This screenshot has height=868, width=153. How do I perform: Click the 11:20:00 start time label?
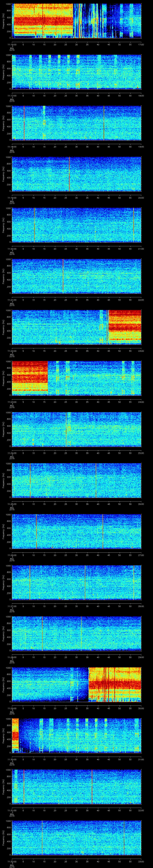[12, 249]
